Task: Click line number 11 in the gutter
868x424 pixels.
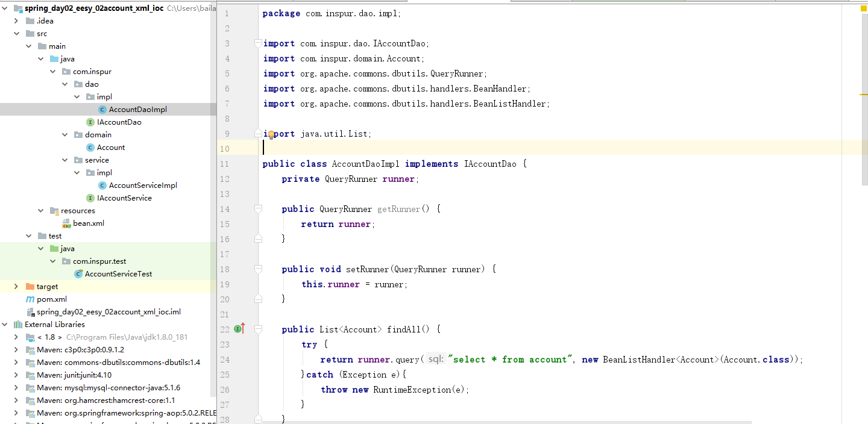Action: click(x=224, y=164)
